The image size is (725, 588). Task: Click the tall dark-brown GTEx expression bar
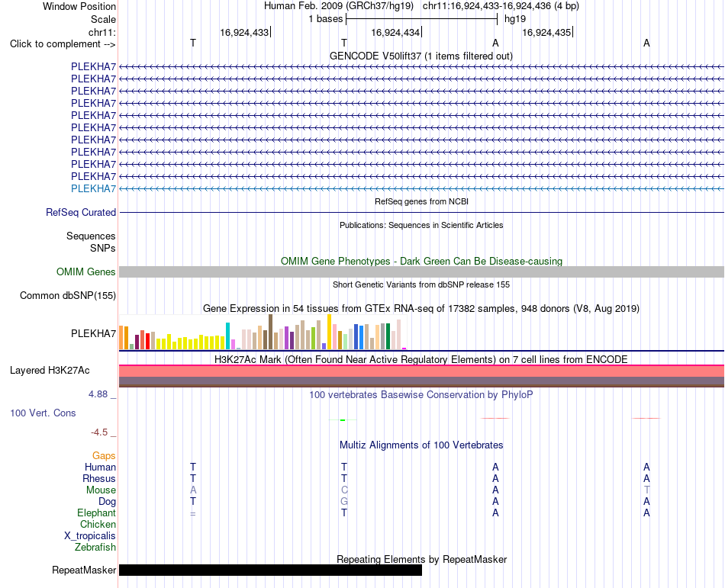[270, 332]
